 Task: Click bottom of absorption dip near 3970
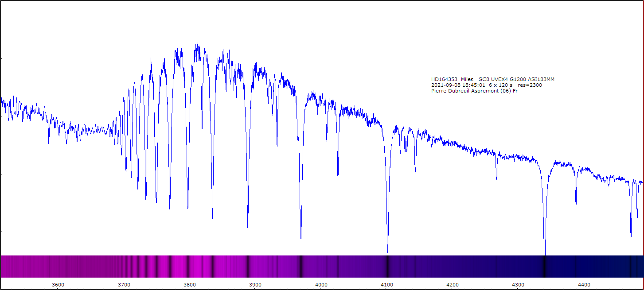pos(301,237)
